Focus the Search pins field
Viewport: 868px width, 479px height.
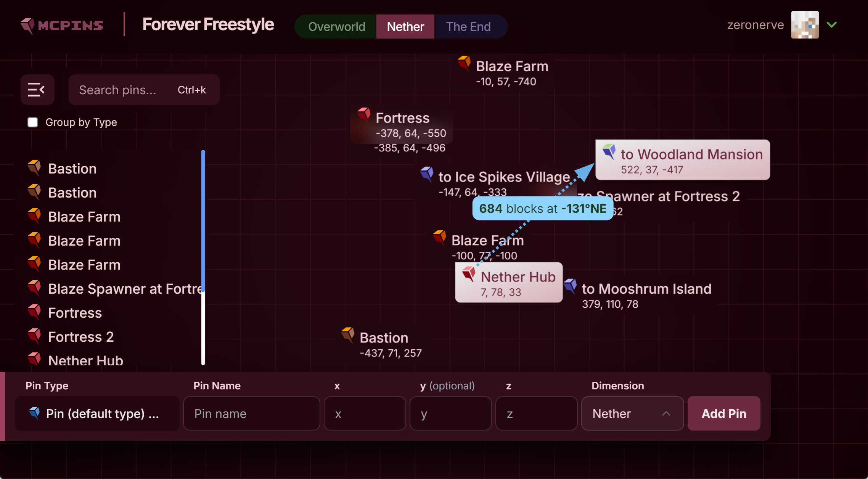(x=144, y=90)
